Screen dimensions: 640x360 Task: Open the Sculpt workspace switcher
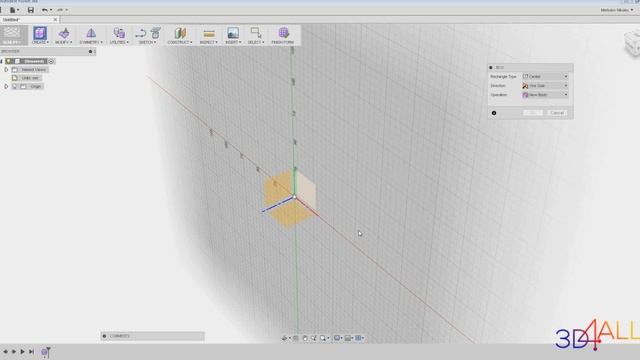12,35
